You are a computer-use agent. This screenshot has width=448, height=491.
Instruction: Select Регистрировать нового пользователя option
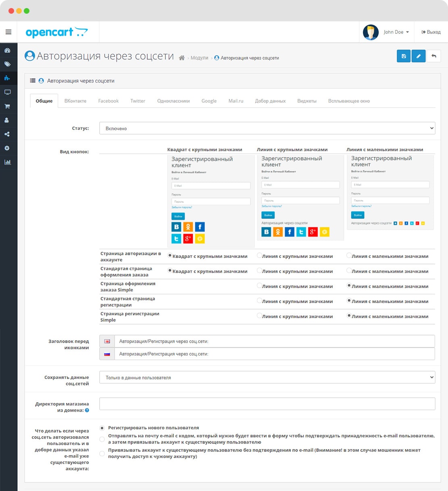coord(102,428)
